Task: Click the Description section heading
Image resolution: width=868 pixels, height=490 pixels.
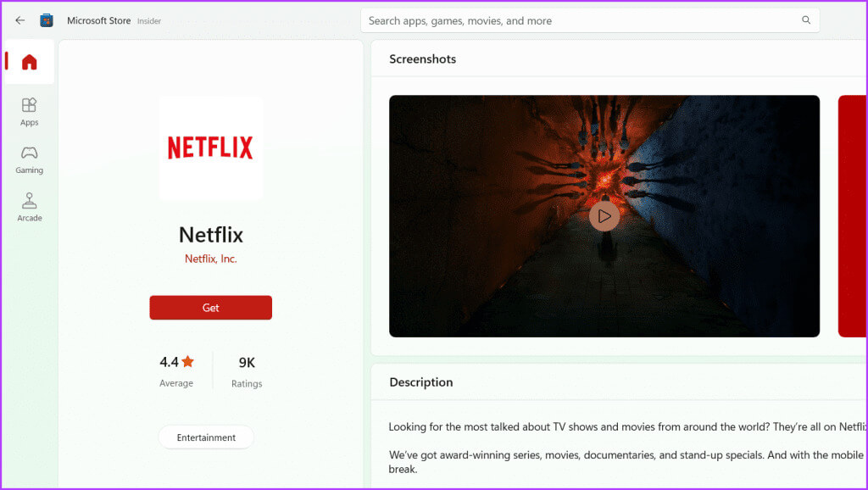Action: 421,382
